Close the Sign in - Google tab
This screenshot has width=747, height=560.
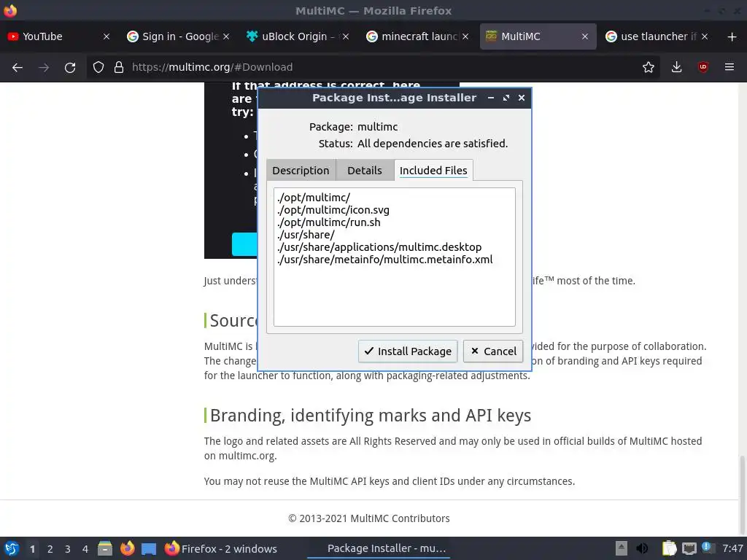tap(226, 36)
